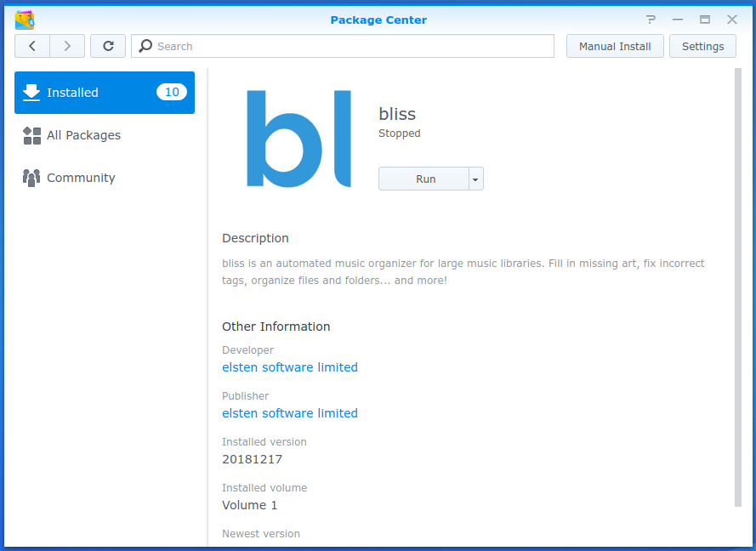Viewport: 756px width, 551px height.
Task: Click the Package Center window title
Action: (378, 20)
